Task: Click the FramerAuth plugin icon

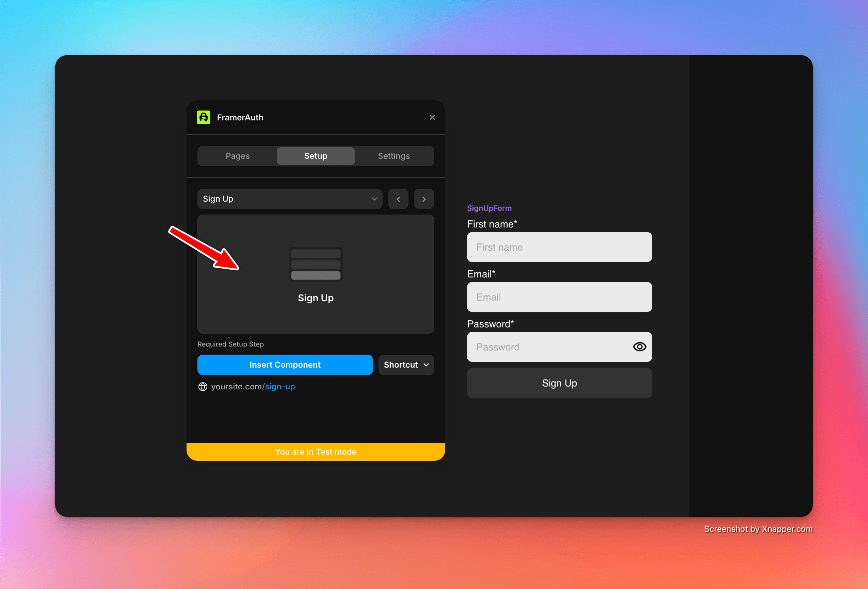Action: coord(204,118)
